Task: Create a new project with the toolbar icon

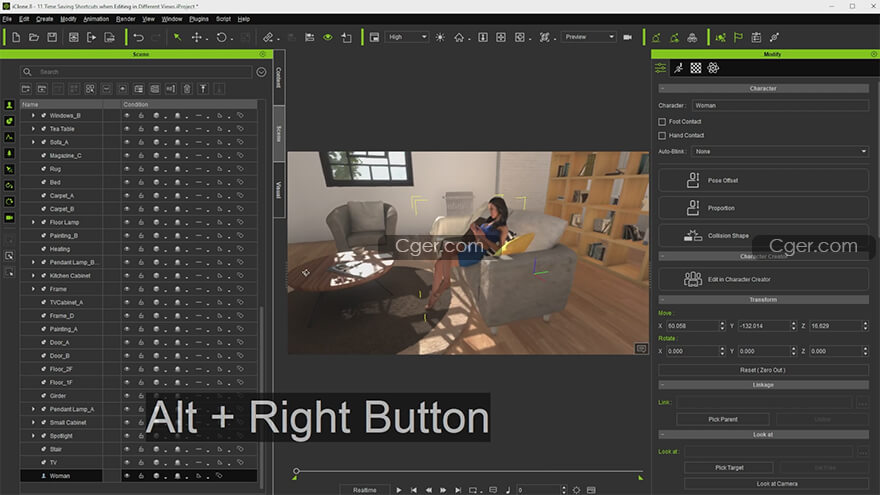Action: 16,38
